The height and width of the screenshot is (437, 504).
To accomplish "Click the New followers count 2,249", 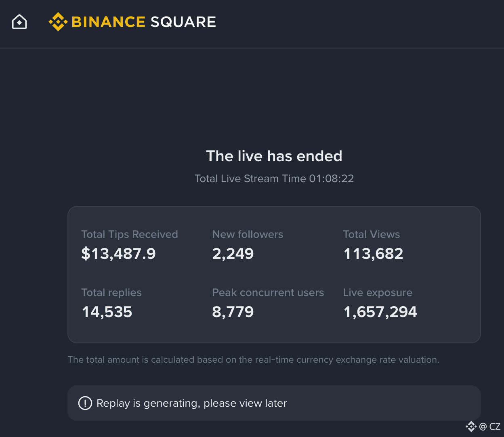I will coord(233,254).
